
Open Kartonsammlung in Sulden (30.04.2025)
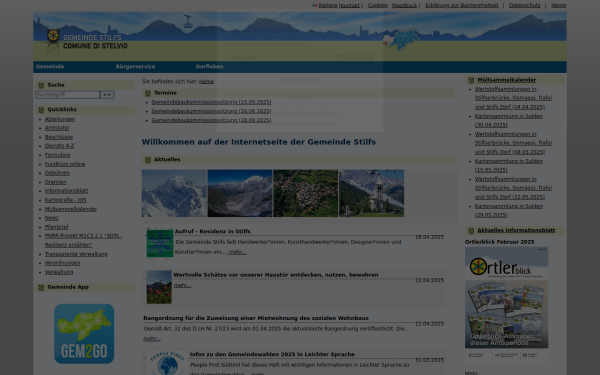(509, 121)
